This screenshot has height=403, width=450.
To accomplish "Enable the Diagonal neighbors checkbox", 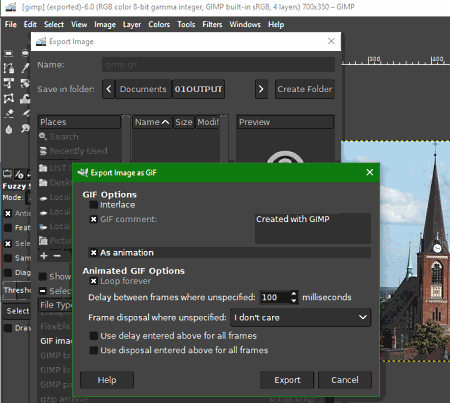I will tap(8, 273).
